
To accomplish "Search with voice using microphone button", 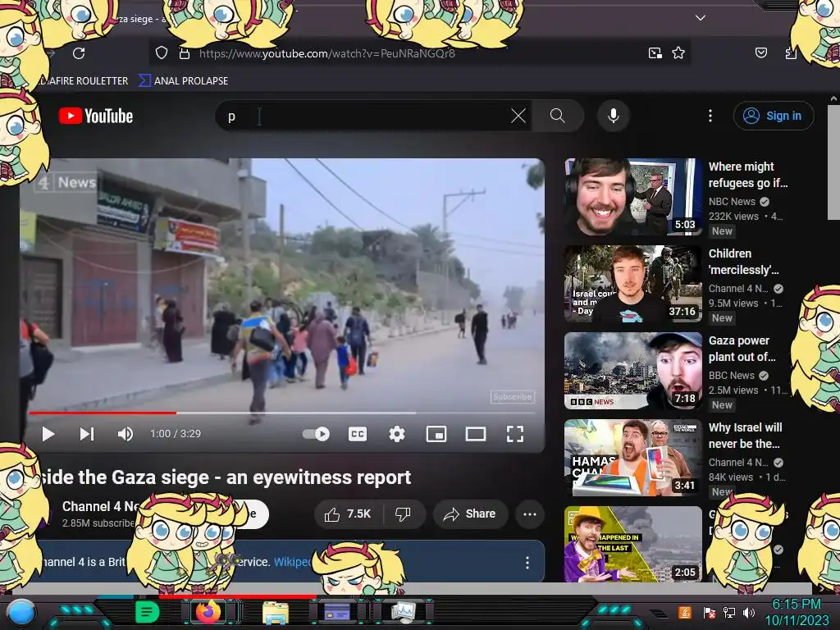I will [x=614, y=116].
